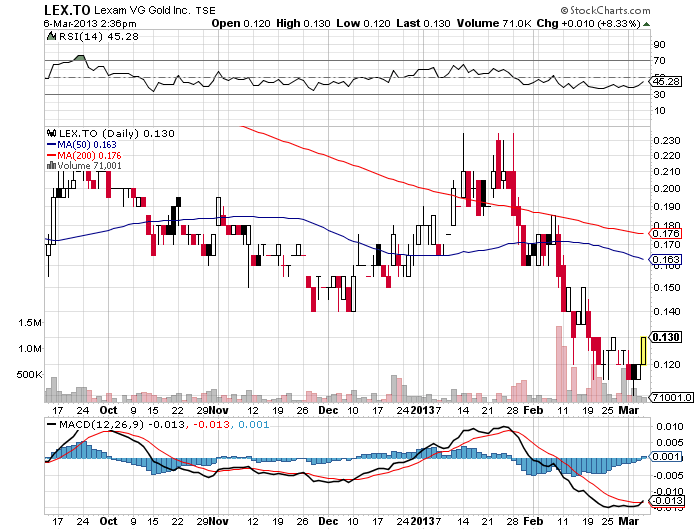Click the 1.5M volume axis label

click(30, 323)
